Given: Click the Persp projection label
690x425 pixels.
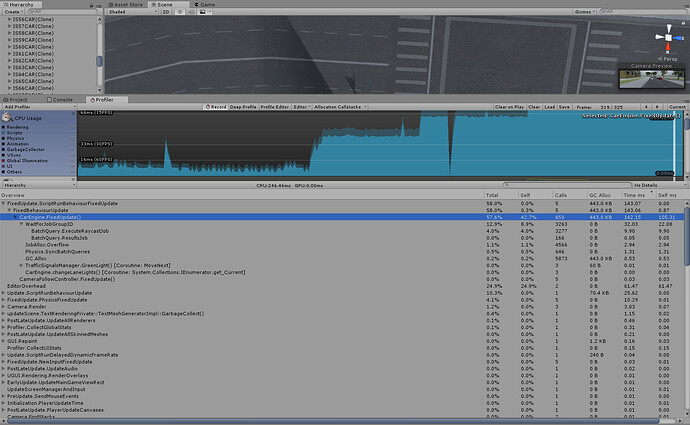Looking at the screenshot, I should pos(668,59).
